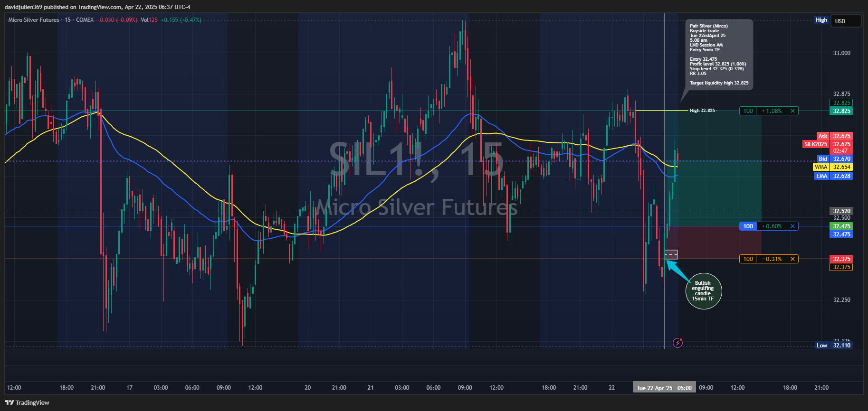Viewport: 868px width, 411px height.
Task: Click the +0.155 (+0.47%) legend value
Action: point(181,20)
